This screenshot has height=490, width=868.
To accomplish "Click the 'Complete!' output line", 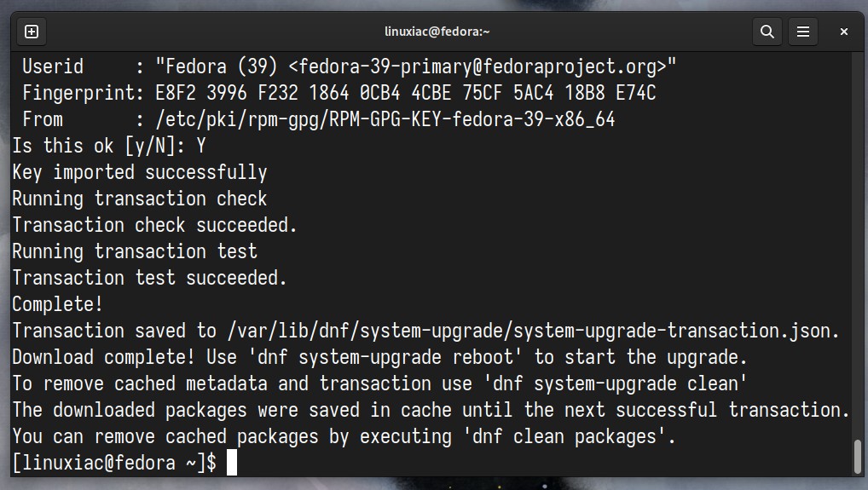I will click(58, 304).
